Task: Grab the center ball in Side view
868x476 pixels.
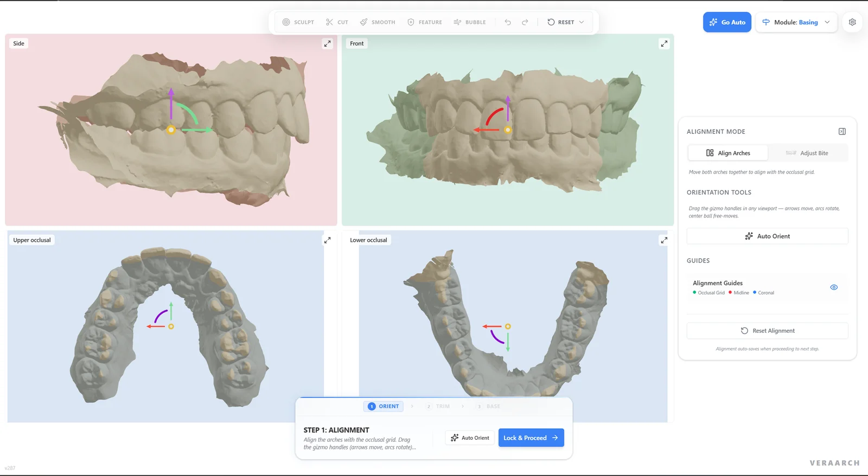Action: pos(171,130)
